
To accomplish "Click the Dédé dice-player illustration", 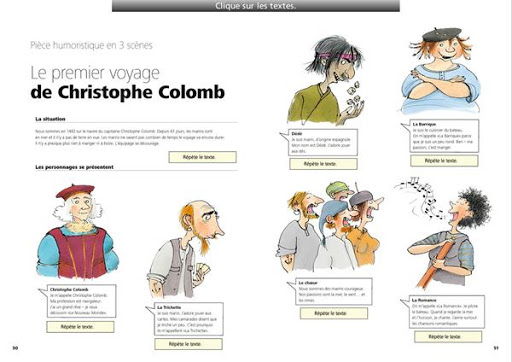I will coord(326,80).
